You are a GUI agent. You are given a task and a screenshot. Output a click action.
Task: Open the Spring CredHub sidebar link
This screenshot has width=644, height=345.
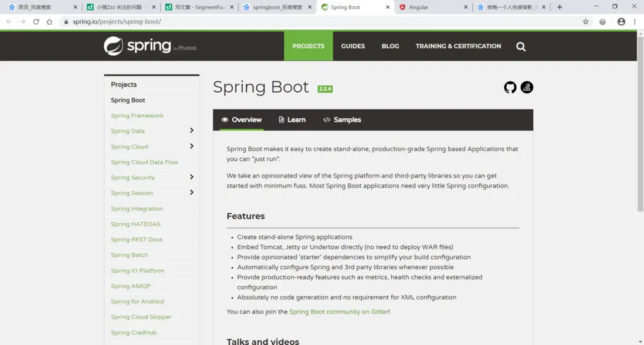click(x=134, y=333)
